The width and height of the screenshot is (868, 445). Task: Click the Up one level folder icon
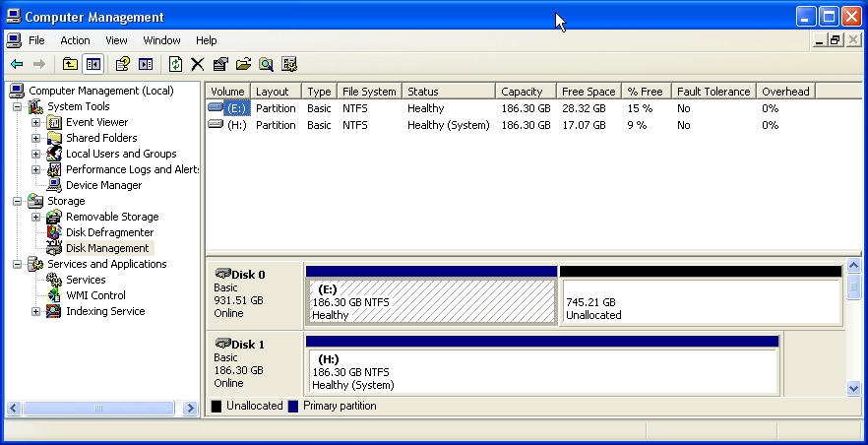[x=70, y=64]
